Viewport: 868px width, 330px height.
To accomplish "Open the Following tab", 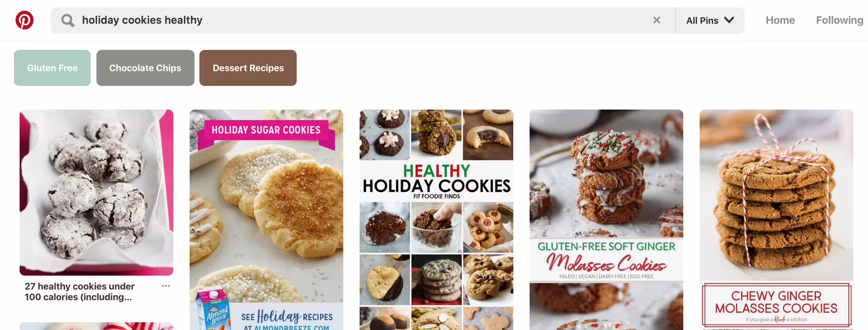I will tap(839, 20).
